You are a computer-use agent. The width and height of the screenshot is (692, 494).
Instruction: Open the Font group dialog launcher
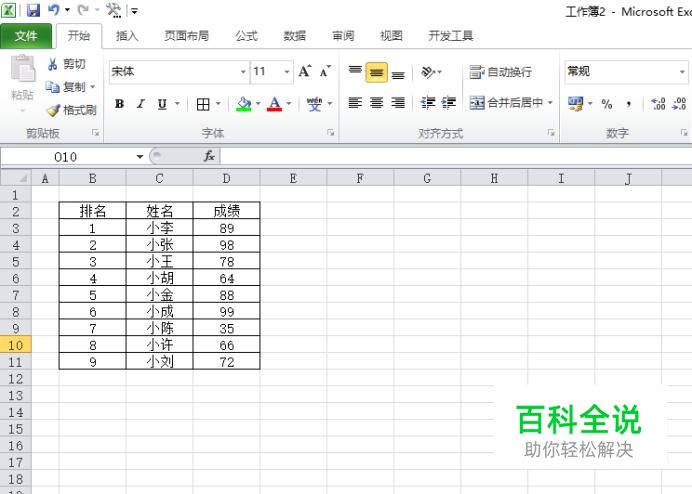(331, 133)
